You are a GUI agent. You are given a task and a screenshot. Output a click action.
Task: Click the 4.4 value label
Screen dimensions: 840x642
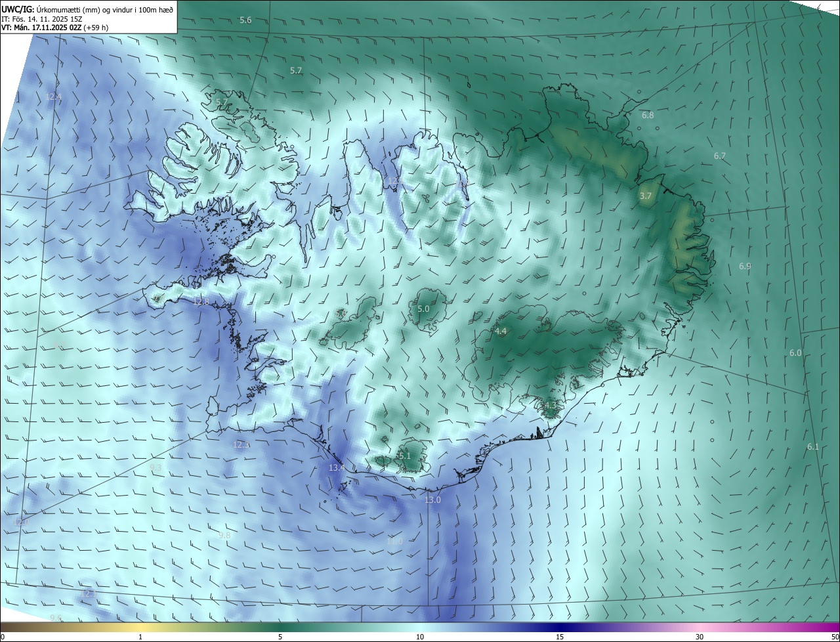coord(501,331)
